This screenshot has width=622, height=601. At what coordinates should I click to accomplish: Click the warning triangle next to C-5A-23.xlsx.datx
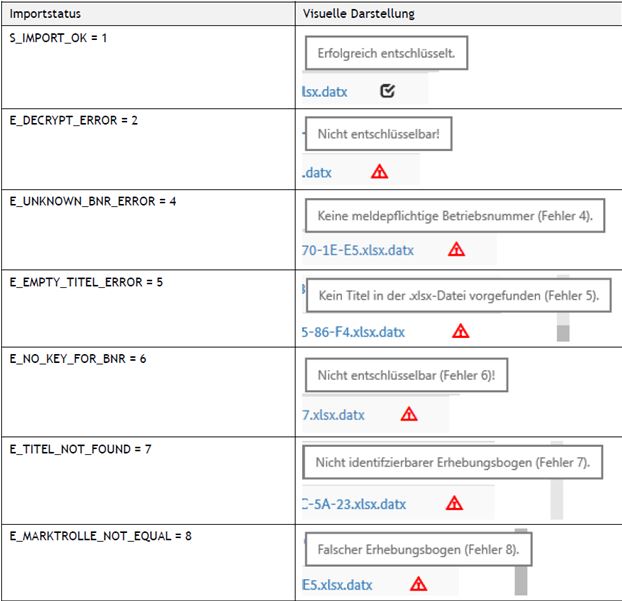tap(454, 502)
